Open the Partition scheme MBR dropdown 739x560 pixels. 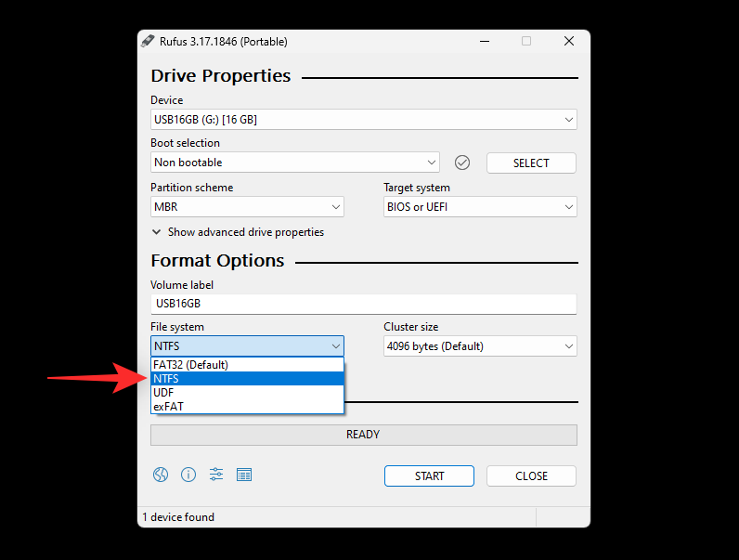click(247, 207)
